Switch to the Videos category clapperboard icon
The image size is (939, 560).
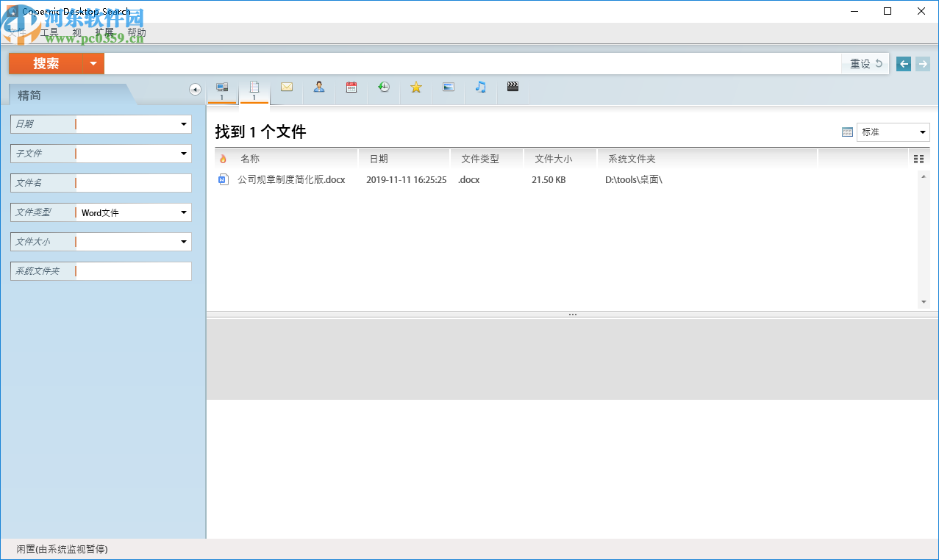coord(513,87)
